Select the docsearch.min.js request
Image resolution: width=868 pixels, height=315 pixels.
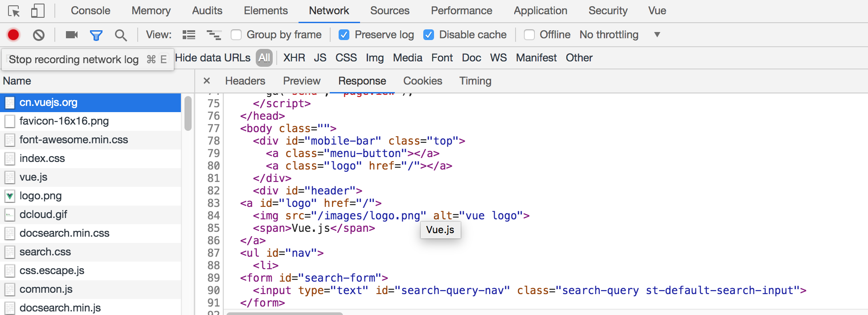90,308
